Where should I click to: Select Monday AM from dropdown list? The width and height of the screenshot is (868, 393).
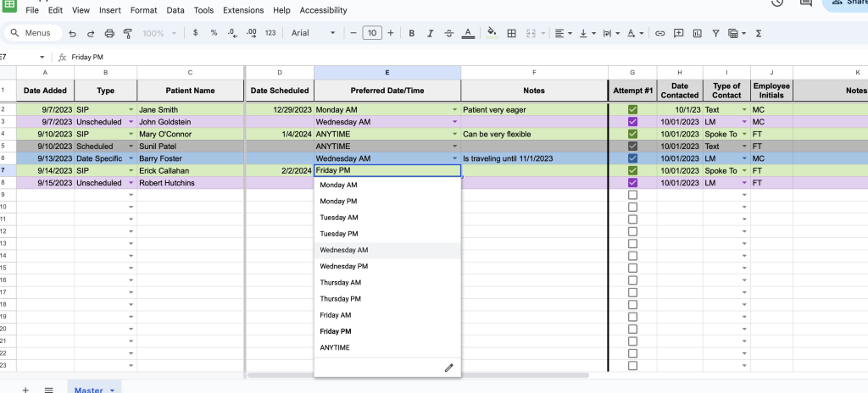coord(387,185)
